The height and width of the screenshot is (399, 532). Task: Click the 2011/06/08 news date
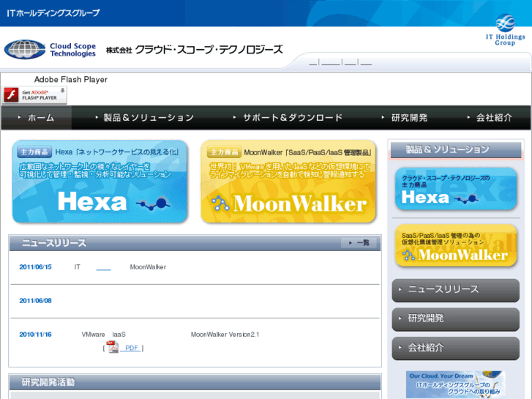coord(35,300)
